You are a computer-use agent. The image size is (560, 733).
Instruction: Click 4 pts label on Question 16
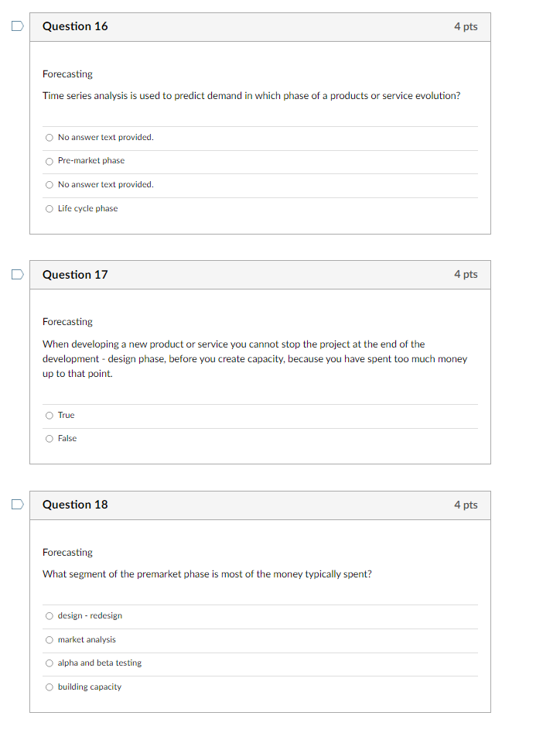pos(465,26)
